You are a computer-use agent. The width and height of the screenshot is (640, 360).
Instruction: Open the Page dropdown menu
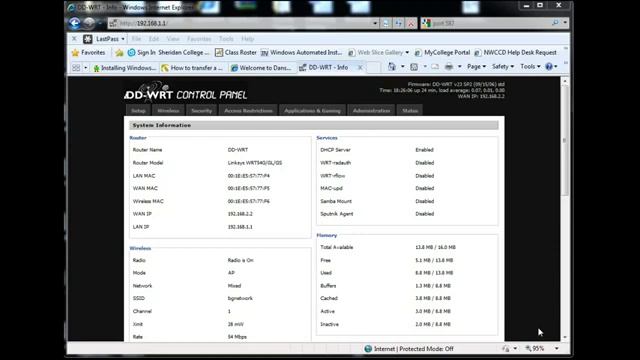476,67
